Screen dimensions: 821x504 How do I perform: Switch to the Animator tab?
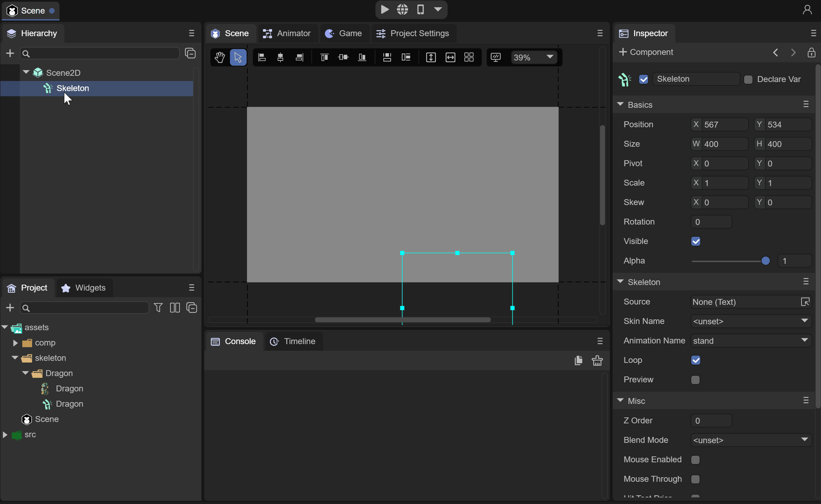click(x=287, y=33)
